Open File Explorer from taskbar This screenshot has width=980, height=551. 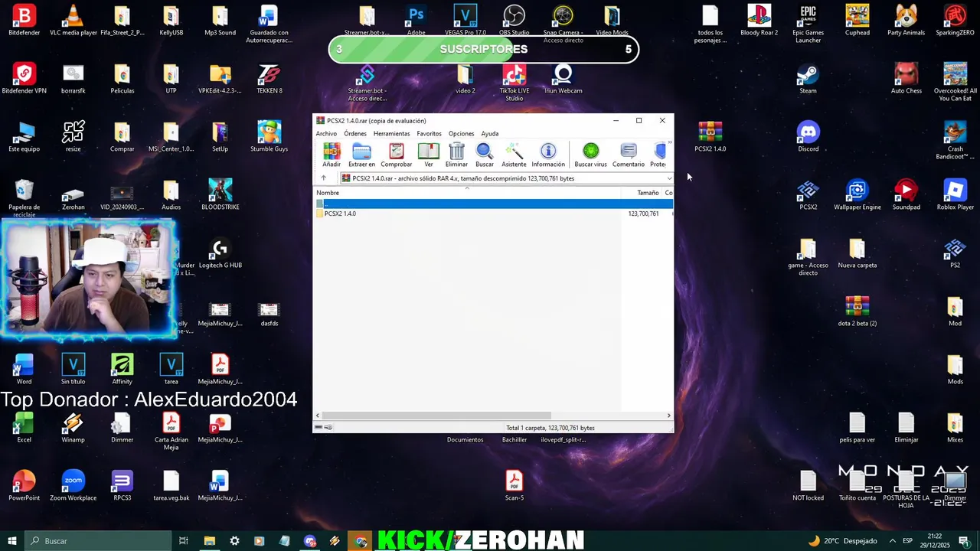click(x=209, y=541)
